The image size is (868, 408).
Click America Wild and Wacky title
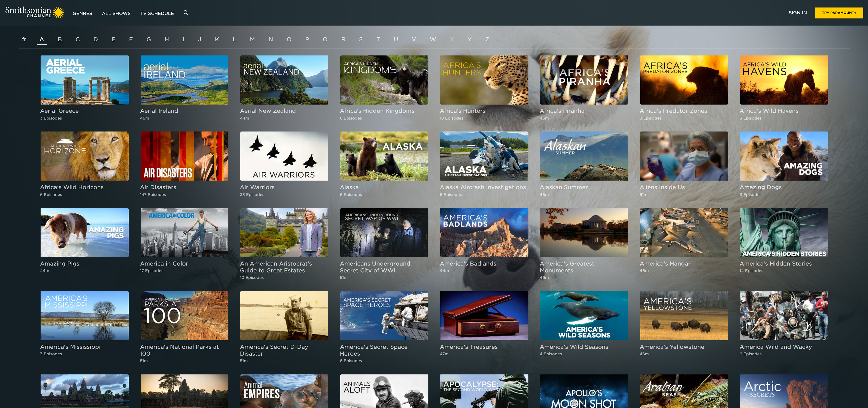tap(776, 347)
